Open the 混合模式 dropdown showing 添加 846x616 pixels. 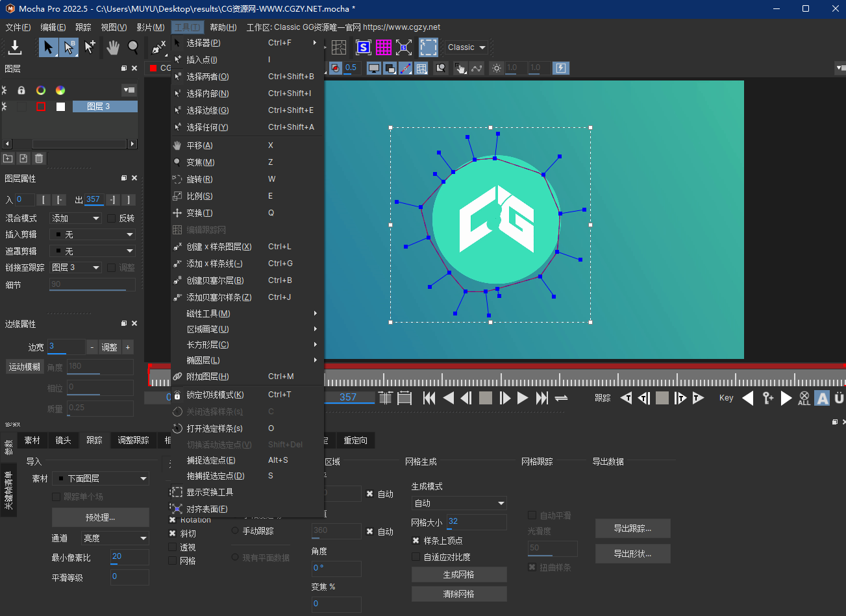76,218
